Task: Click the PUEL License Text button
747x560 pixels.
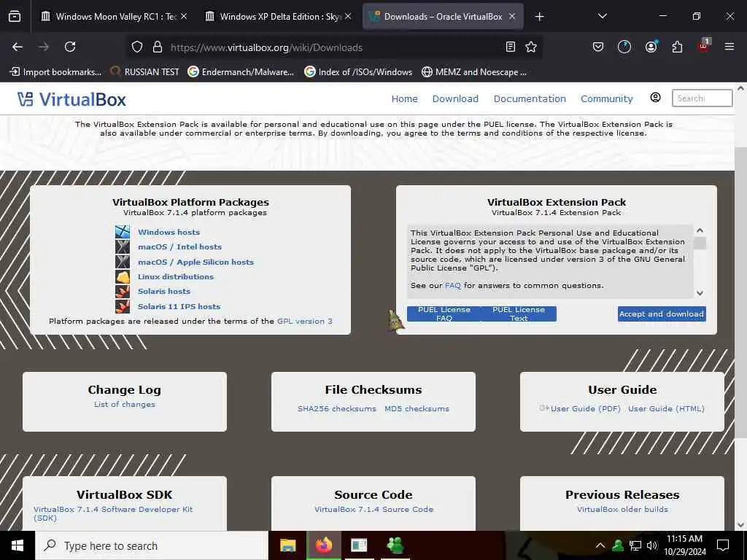Action: (x=519, y=314)
